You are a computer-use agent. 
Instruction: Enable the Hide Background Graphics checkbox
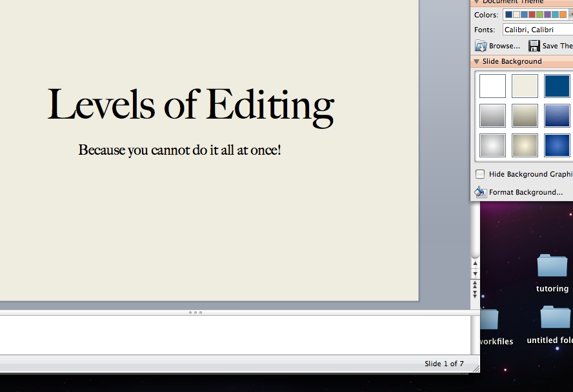(x=480, y=173)
